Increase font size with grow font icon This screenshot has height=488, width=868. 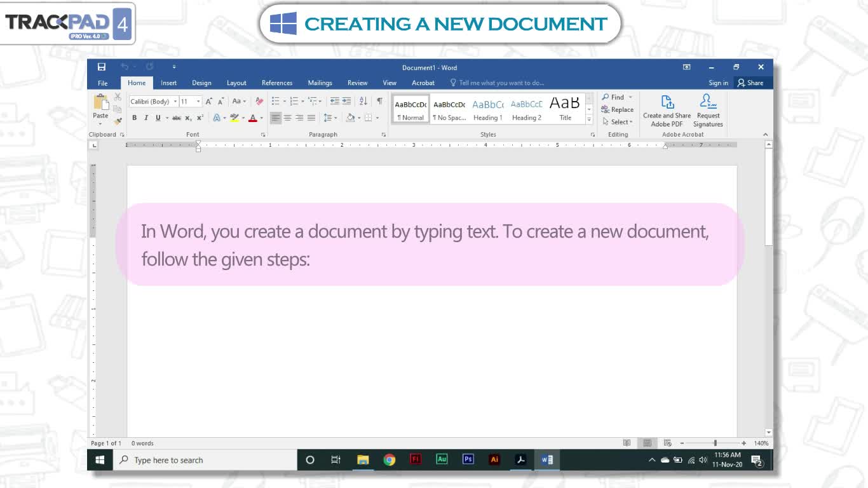[x=209, y=101]
